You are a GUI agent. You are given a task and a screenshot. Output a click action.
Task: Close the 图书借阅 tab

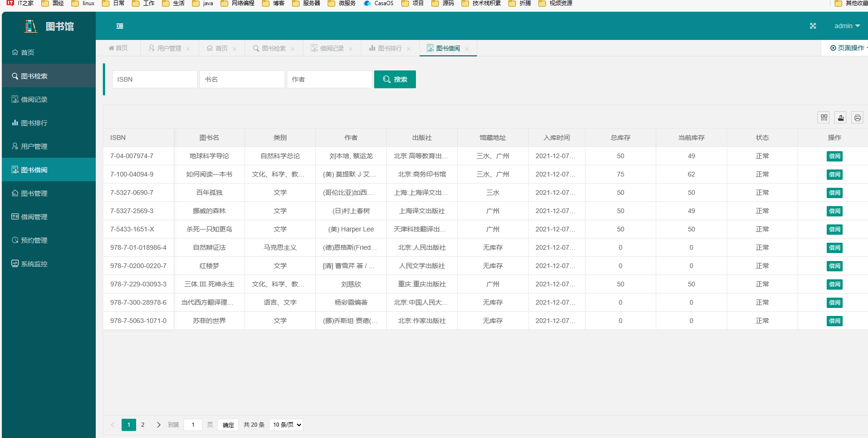[467, 49]
